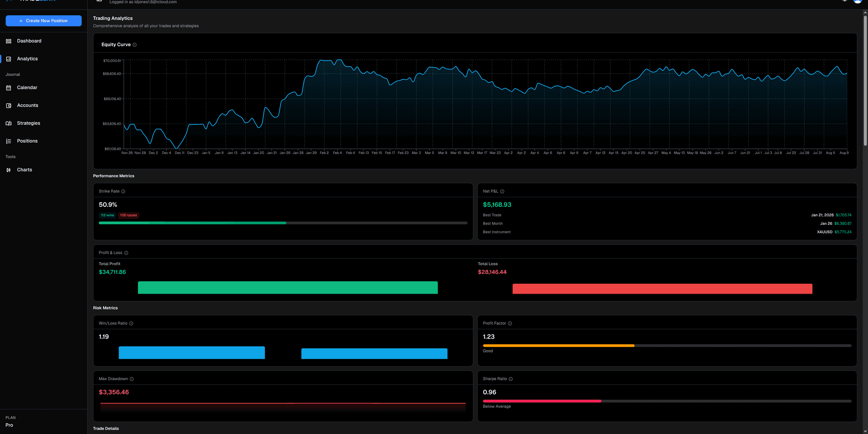This screenshot has height=434, width=868.
Task: Click the '112 wins' badge
Action: click(x=107, y=215)
